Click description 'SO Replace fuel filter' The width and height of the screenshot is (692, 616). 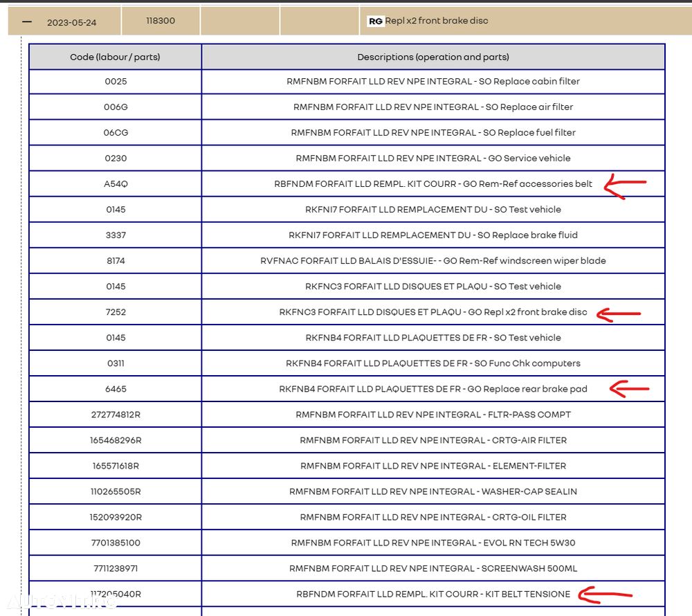coord(529,132)
